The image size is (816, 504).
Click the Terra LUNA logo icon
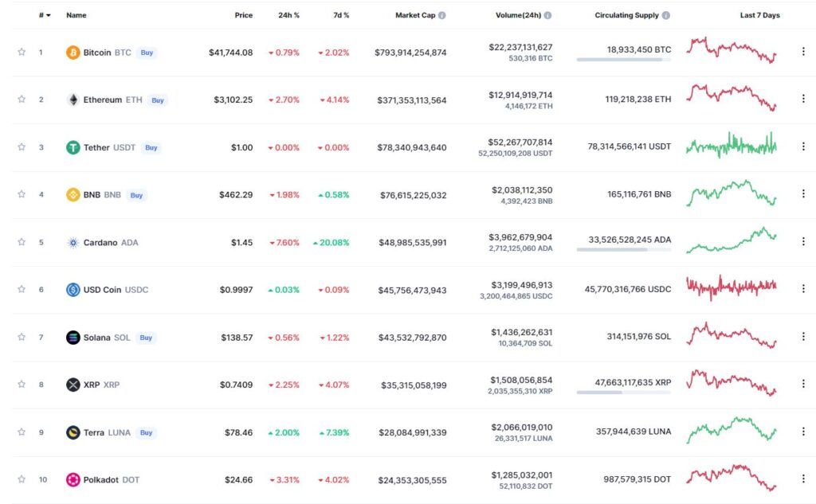73,432
